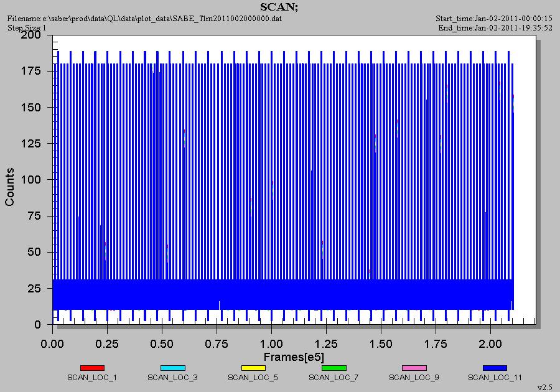Click the Start_time header text

[x=494, y=19]
